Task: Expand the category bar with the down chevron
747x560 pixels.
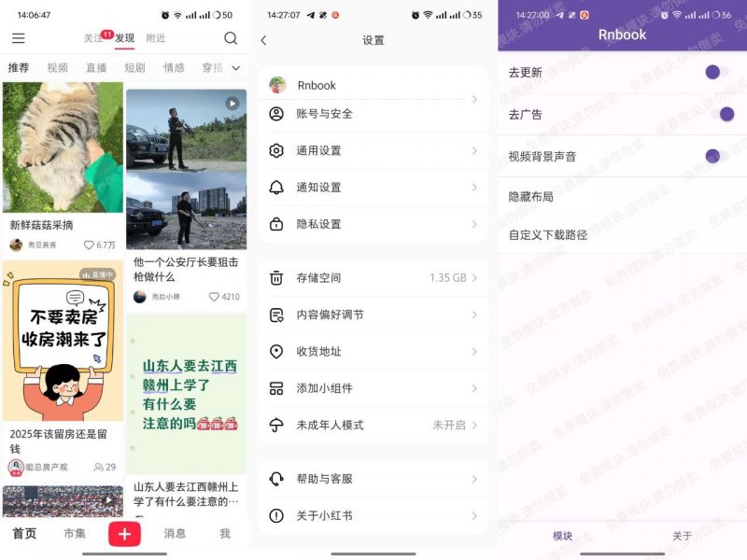Action: (234, 68)
